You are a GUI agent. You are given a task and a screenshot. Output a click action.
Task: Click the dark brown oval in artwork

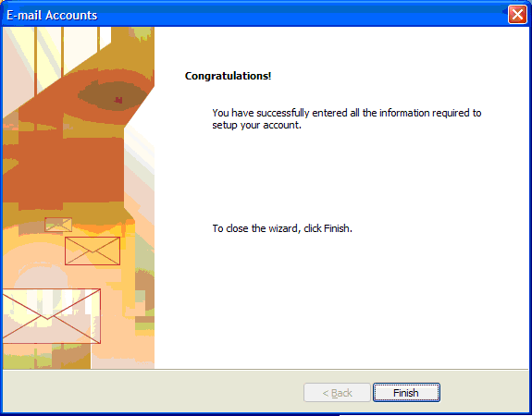(112, 96)
